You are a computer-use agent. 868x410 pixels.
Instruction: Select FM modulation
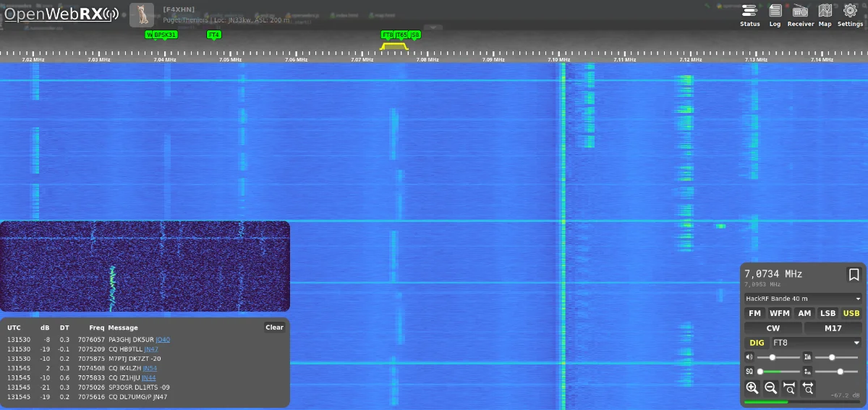pyautogui.click(x=754, y=313)
